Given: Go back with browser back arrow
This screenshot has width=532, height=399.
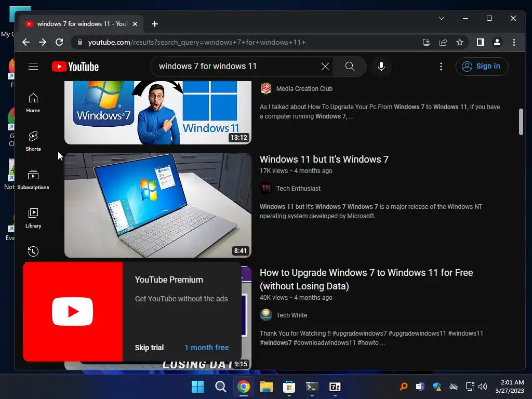Looking at the screenshot, I should coord(26,42).
